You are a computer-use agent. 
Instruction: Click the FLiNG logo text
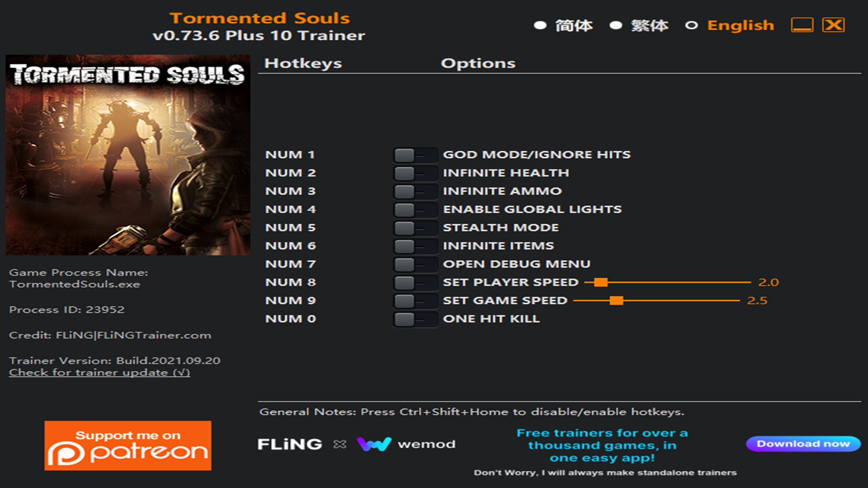(290, 444)
